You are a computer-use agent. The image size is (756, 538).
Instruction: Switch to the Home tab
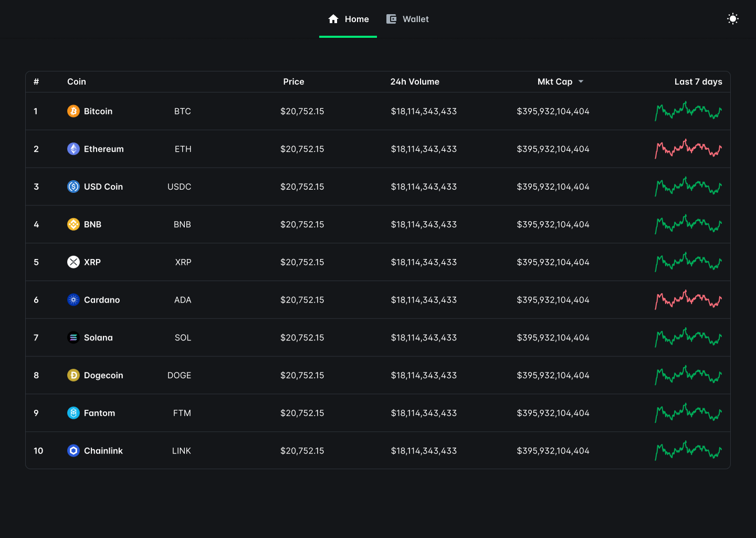[x=348, y=19]
